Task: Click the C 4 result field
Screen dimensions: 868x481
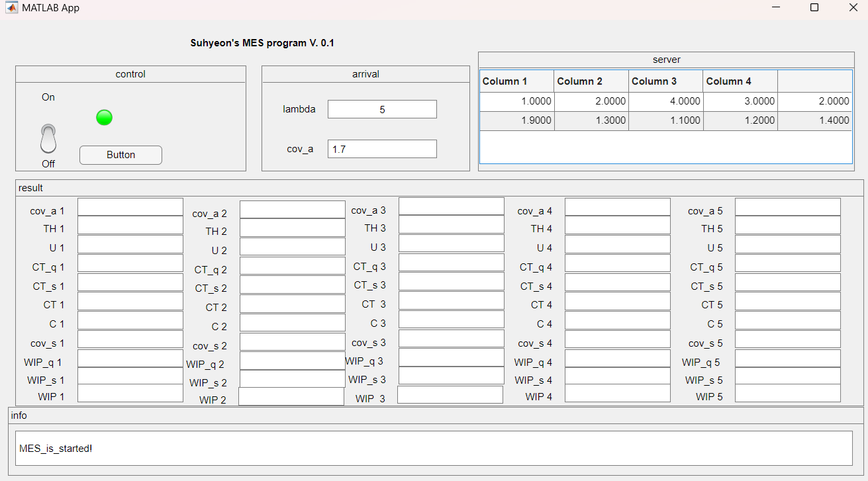Action: tap(618, 320)
